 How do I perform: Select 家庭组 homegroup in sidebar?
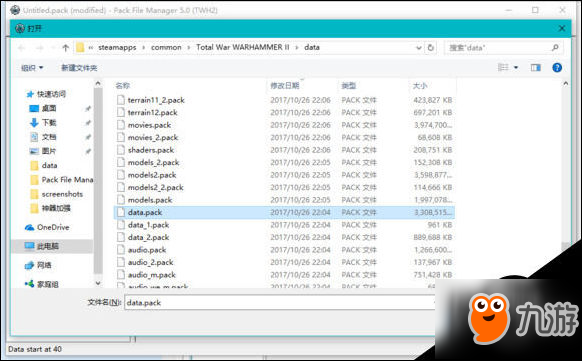48,284
